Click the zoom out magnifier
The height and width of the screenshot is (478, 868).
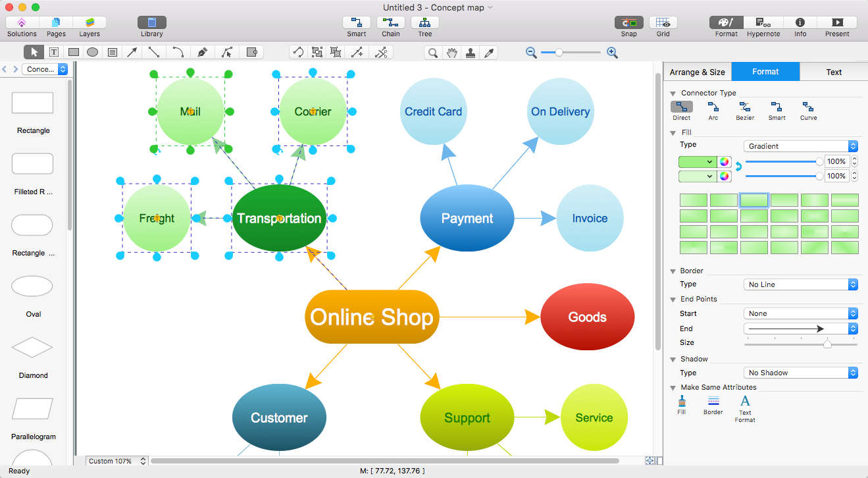click(532, 53)
